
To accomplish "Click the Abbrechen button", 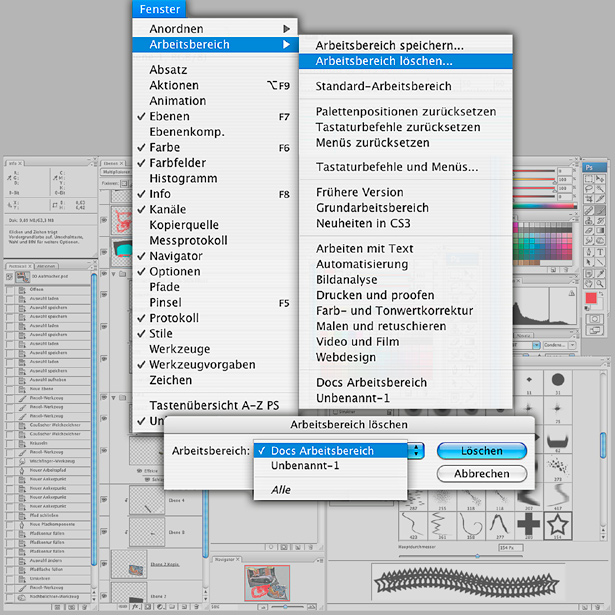I will pyautogui.click(x=482, y=473).
